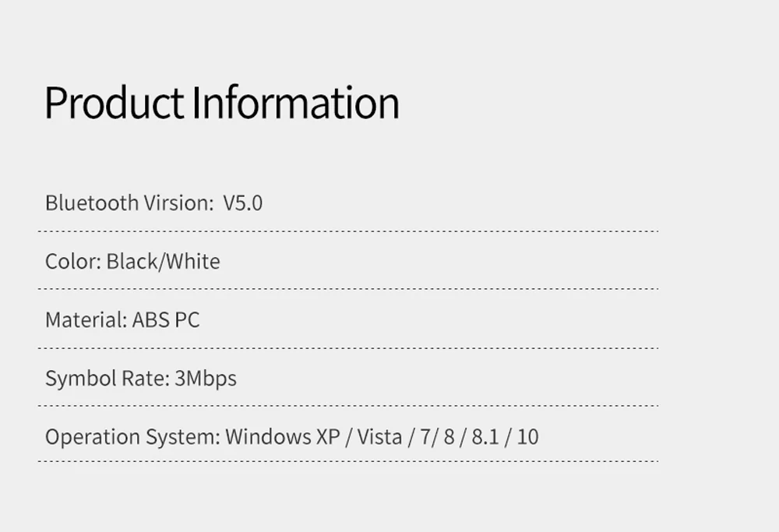Click the dashed line below Bluetooth row
This screenshot has width=779, height=532.
pos(347,231)
